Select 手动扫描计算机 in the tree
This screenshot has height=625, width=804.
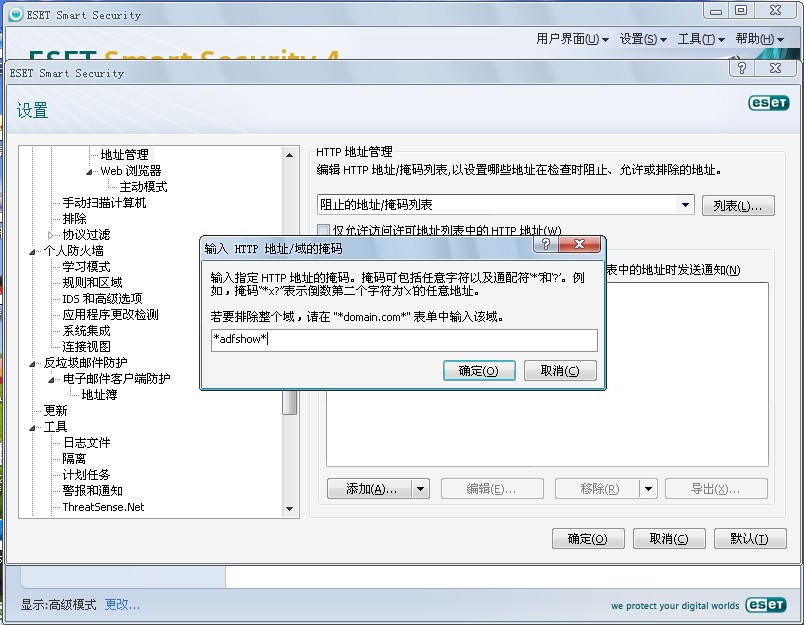[x=104, y=203]
